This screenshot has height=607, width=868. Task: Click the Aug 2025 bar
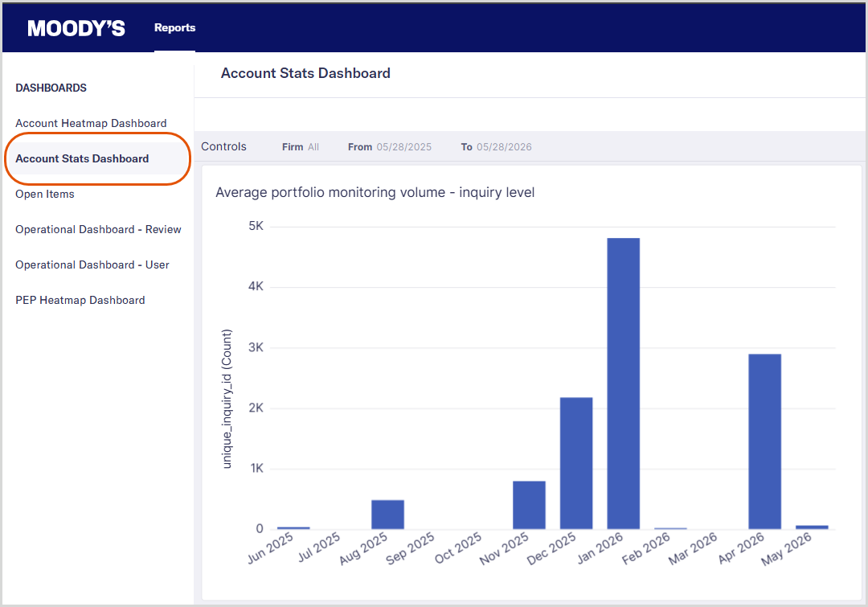click(x=387, y=515)
